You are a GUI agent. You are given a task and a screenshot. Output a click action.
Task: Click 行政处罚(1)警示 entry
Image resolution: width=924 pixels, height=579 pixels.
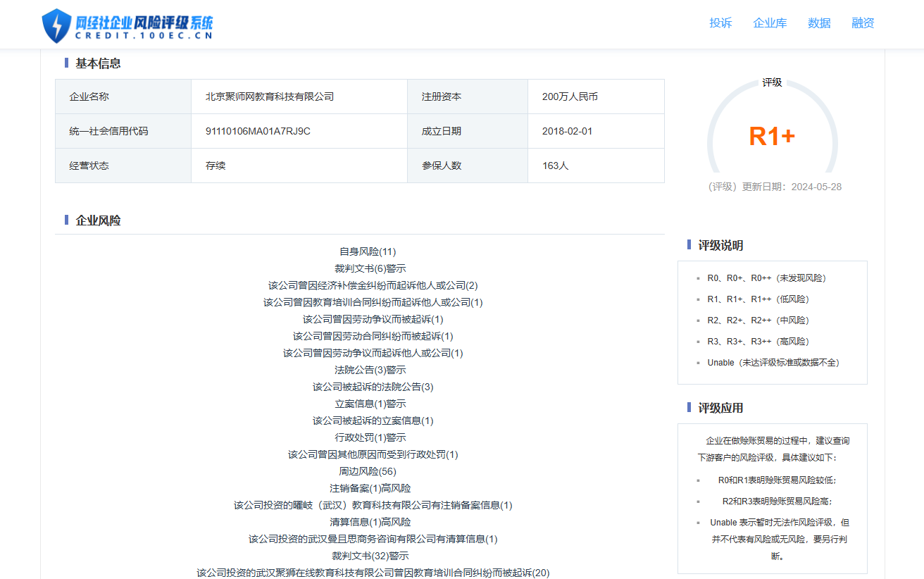[x=370, y=437]
